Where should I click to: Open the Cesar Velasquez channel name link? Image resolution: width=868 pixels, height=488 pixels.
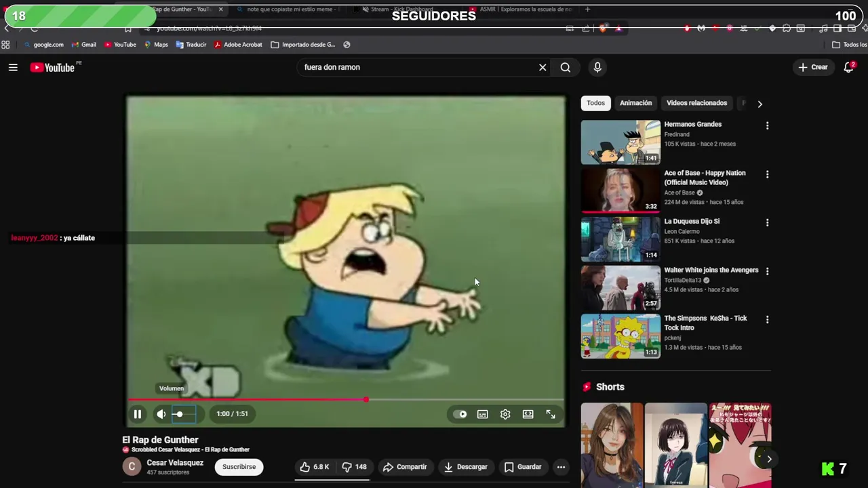(175, 463)
